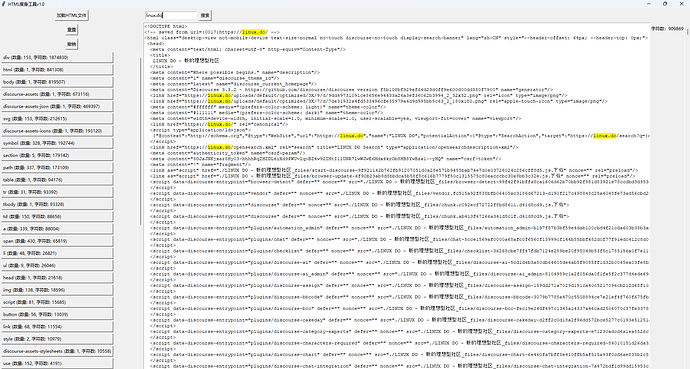Click the undo button above the tag list
Image resolution: width=690 pixels, height=369 pixels.
click(71, 44)
